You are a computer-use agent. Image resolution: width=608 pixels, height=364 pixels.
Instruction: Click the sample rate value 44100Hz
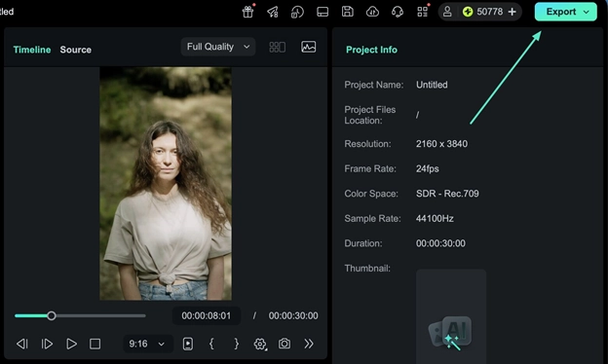pyautogui.click(x=435, y=218)
